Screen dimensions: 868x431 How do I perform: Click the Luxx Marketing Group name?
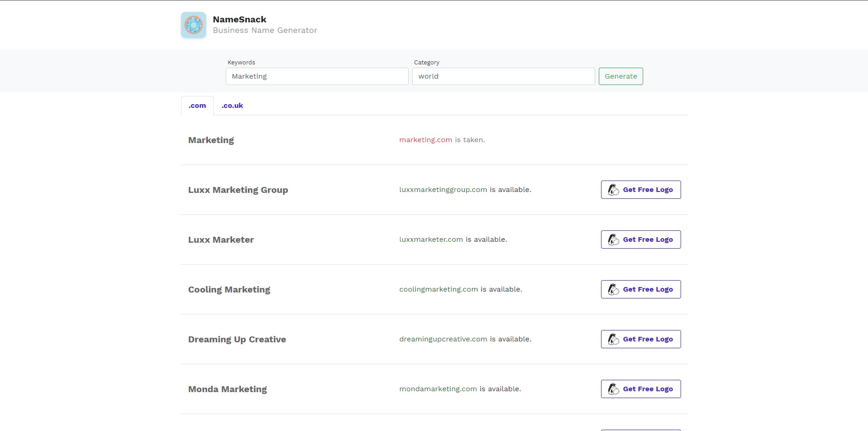[x=238, y=190]
